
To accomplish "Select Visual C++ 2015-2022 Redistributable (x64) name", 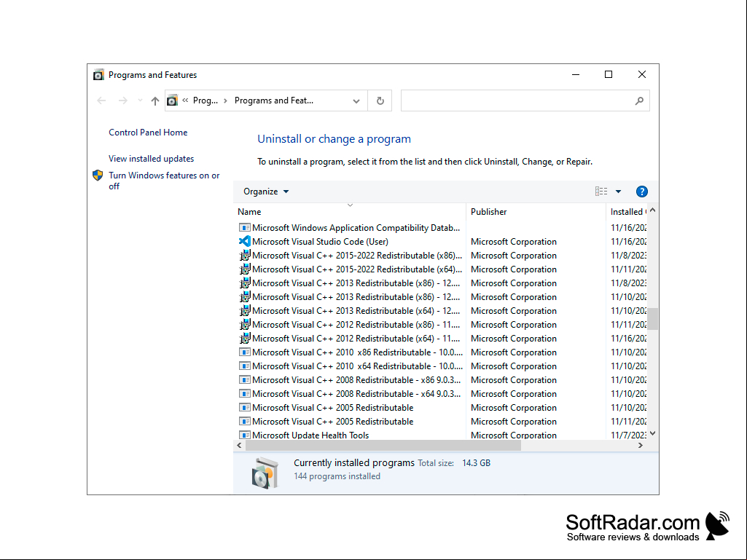I will (x=357, y=269).
